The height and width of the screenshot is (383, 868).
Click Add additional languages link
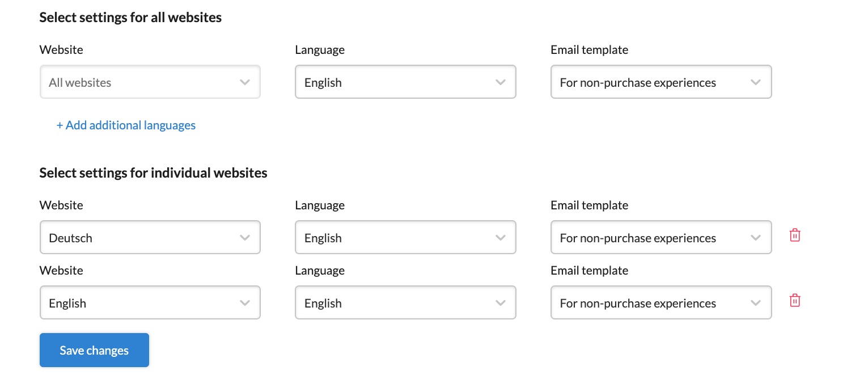[x=126, y=125]
